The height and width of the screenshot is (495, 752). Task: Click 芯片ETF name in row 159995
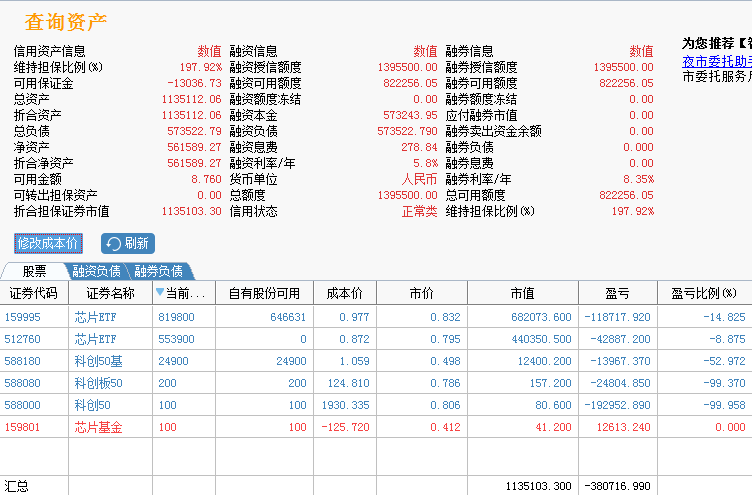(x=95, y=317)
